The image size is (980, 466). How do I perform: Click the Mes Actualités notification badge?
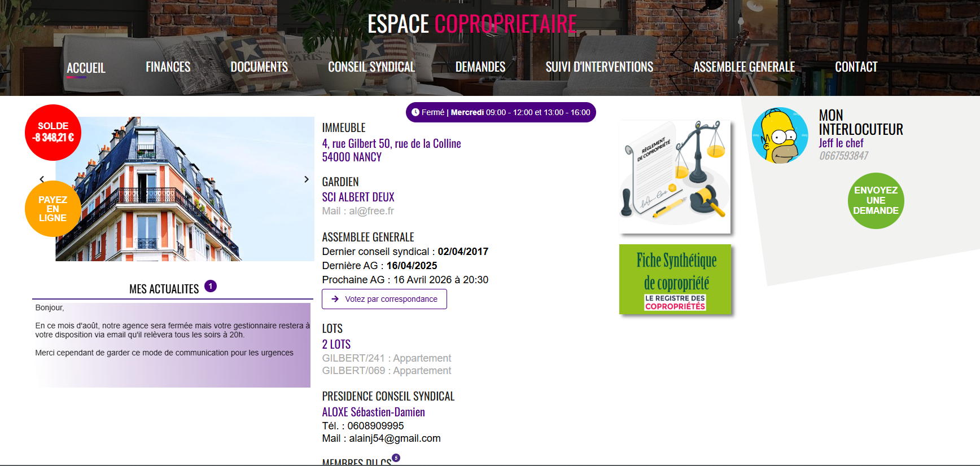tap(211, 286)
